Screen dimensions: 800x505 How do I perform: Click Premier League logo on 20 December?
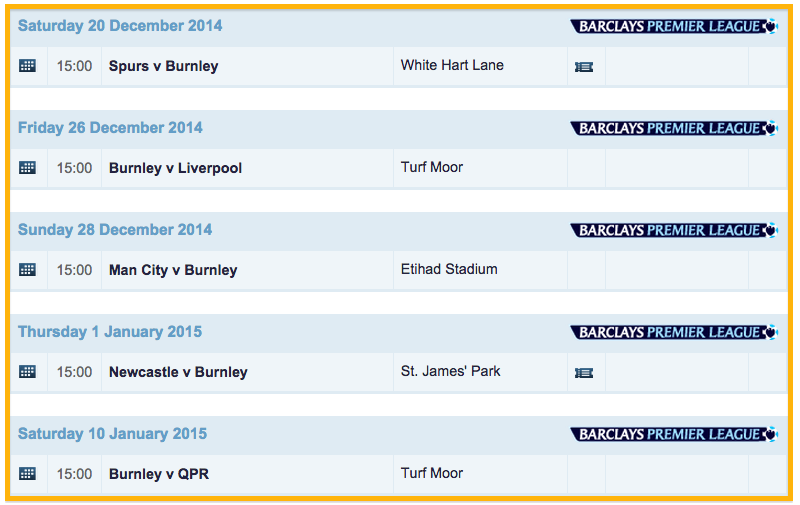pos(674,26)
